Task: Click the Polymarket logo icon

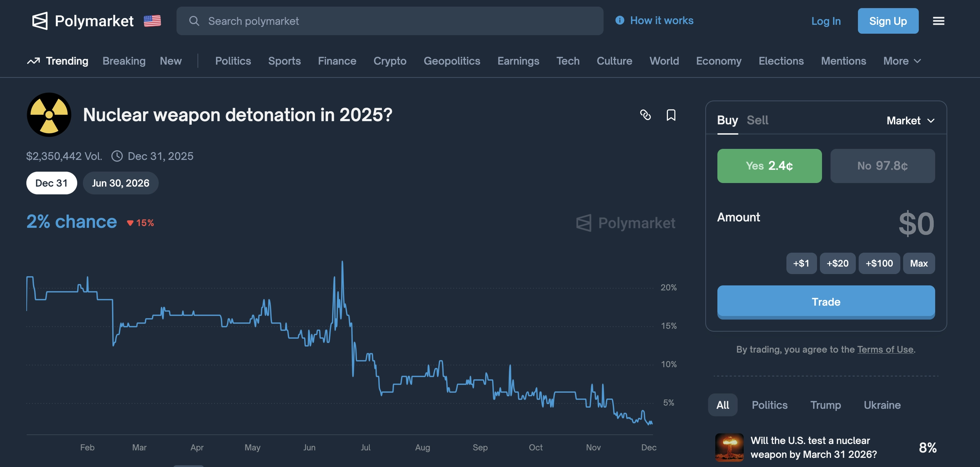Action: tap(40, 21)
